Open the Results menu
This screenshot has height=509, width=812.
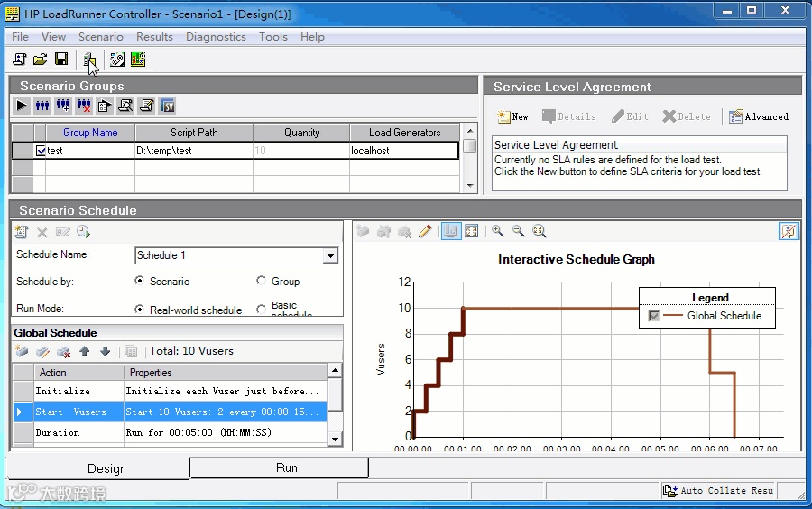[154, 37]
